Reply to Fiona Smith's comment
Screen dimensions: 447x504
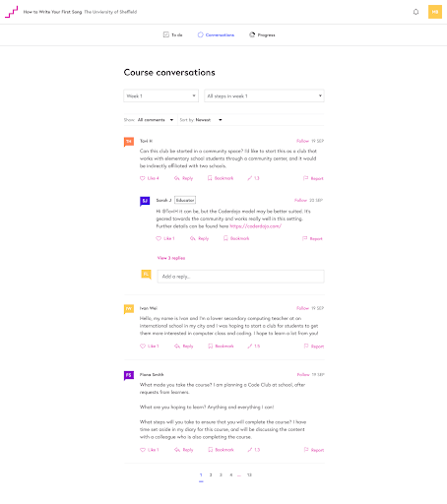click(x=184, y=450)
